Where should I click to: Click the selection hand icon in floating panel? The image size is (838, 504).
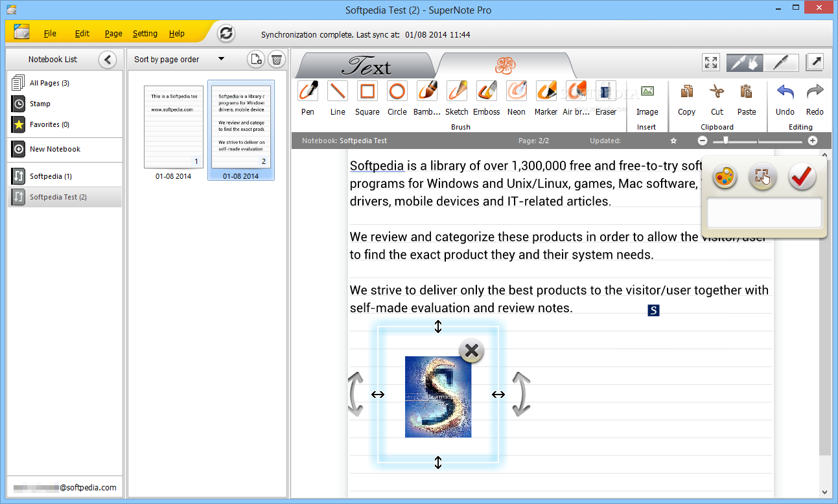[x=763, y=177]
